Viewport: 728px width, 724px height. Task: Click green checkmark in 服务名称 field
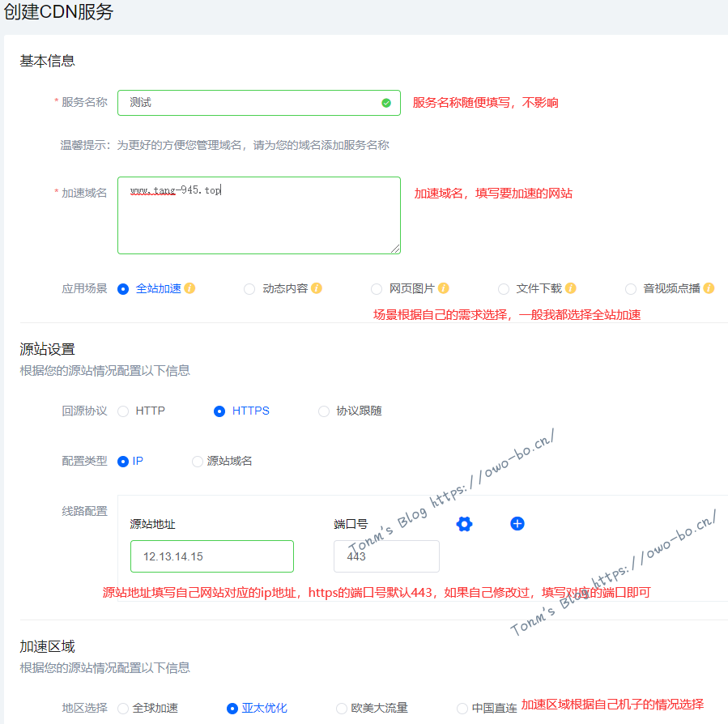386,103
